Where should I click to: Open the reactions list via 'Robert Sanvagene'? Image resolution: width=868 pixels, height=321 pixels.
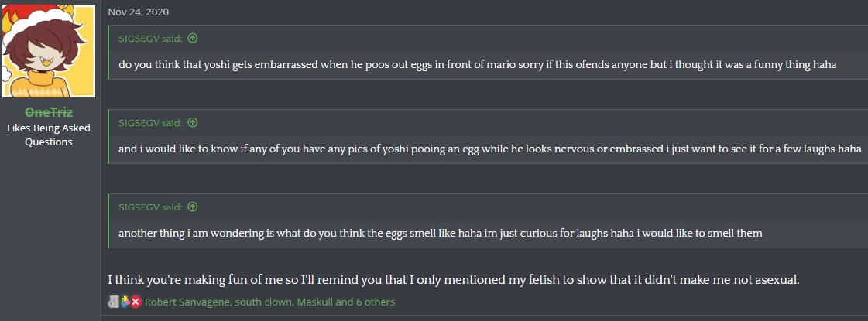coord(187,302)
